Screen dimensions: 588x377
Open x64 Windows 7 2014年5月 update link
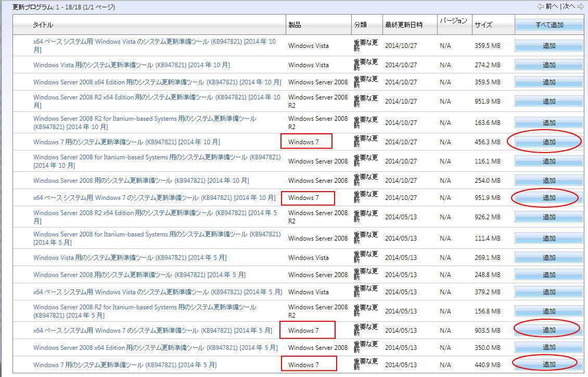tap(152, 331)
